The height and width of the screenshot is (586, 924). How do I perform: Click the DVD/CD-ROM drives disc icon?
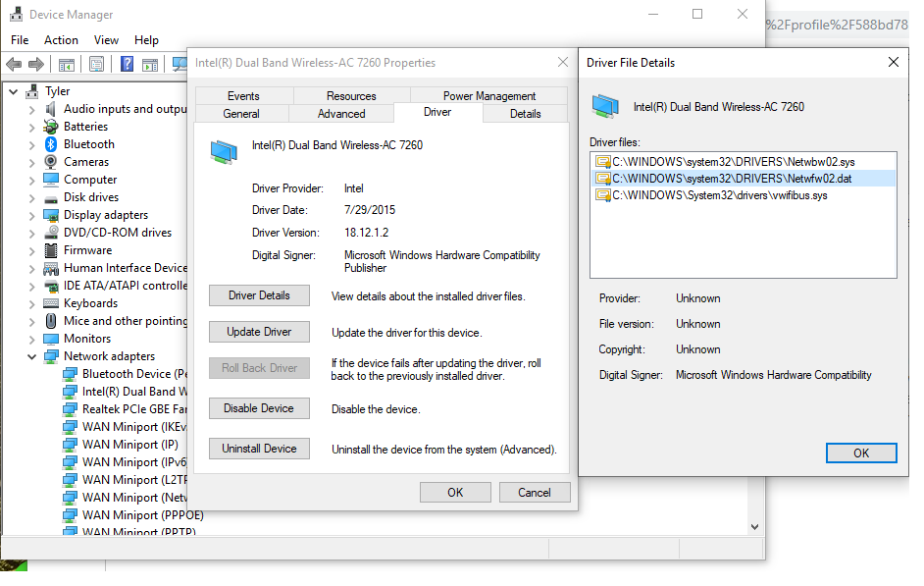click(51, 233)
